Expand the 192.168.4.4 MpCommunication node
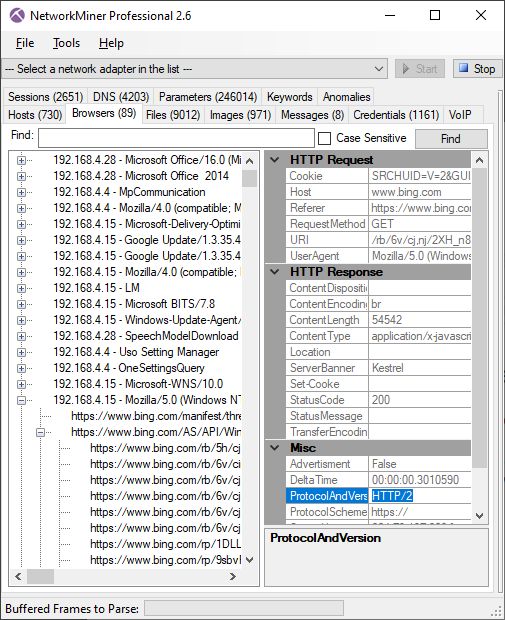Screen dimensions: 505x620 (x=21, y=193)
